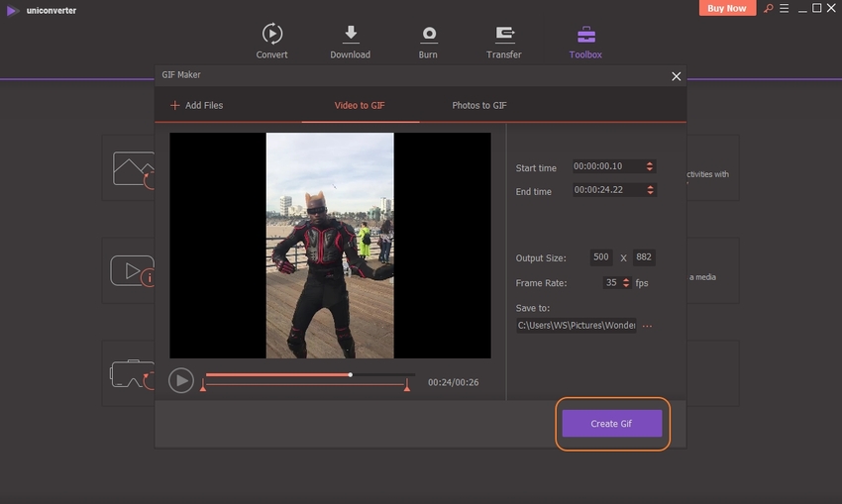Switch to the Transfer section
This screenshot has height=504, width=842.
click(x=504, y=34)
